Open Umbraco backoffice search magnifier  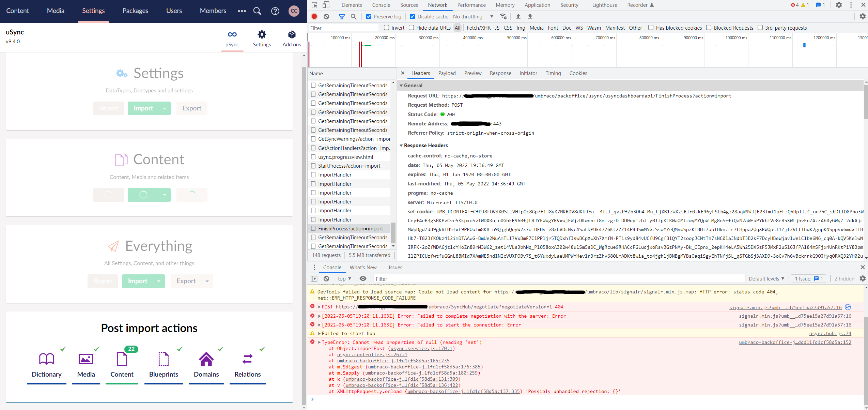257,11
